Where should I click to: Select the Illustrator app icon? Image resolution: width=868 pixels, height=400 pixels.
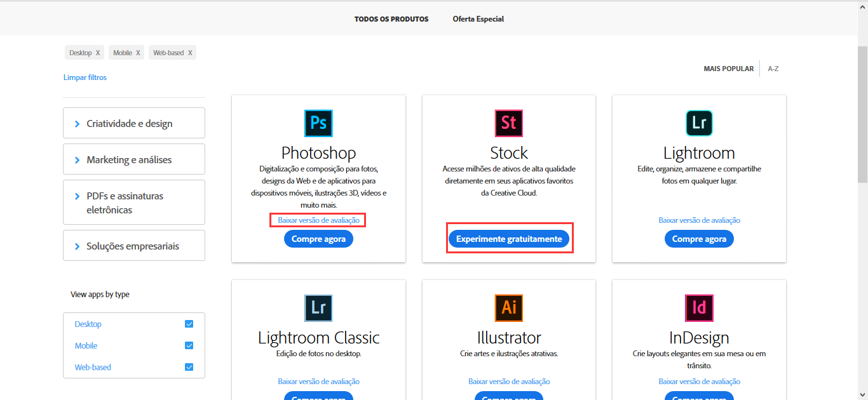(x=508, y=307)
